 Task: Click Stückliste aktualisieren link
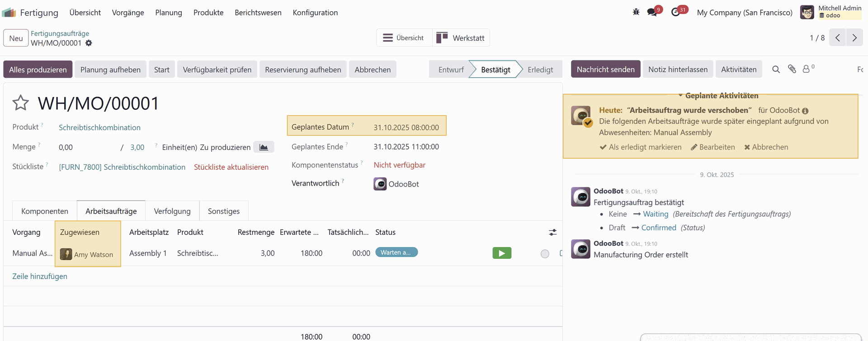click(x=231, y=167)
